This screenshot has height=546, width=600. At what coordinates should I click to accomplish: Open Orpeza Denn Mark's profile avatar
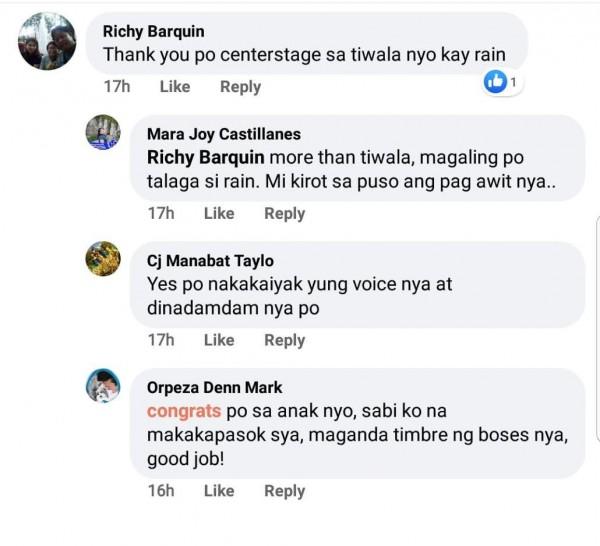coord(103,385)
